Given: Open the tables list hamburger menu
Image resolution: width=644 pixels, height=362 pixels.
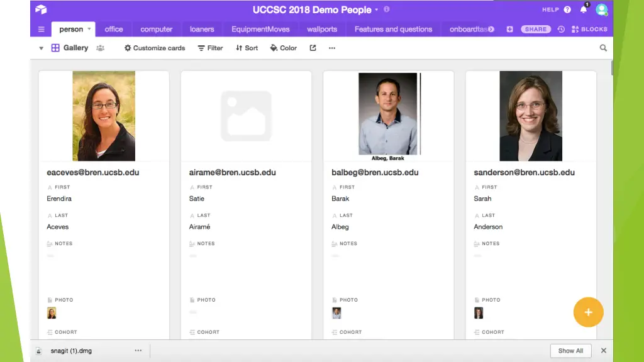Looking at the screenshot, I should 41,29.
